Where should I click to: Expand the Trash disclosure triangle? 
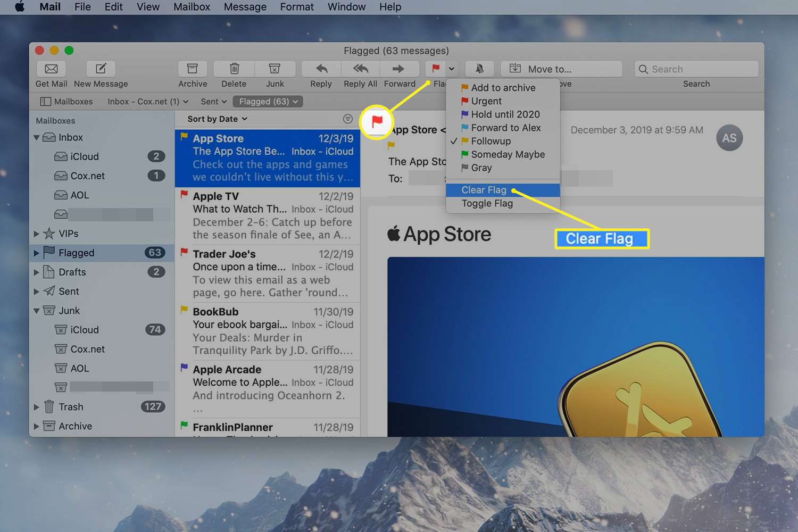[36, 407]
